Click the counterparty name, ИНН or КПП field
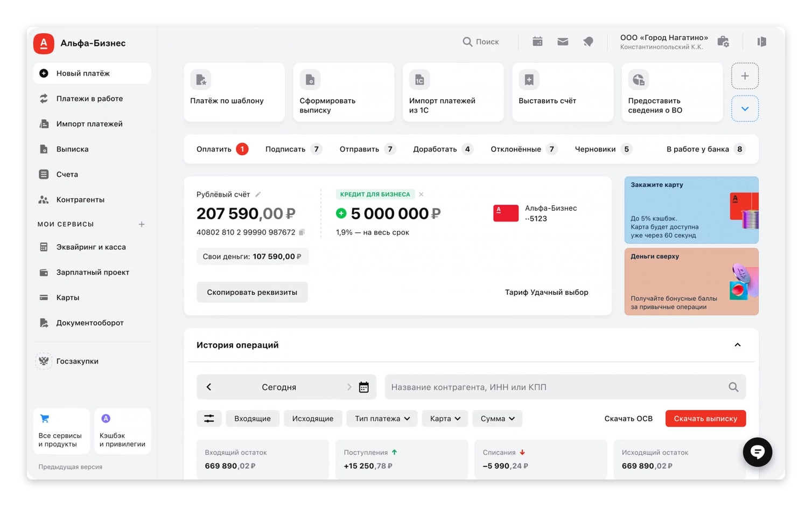 (x=565, y=387)
